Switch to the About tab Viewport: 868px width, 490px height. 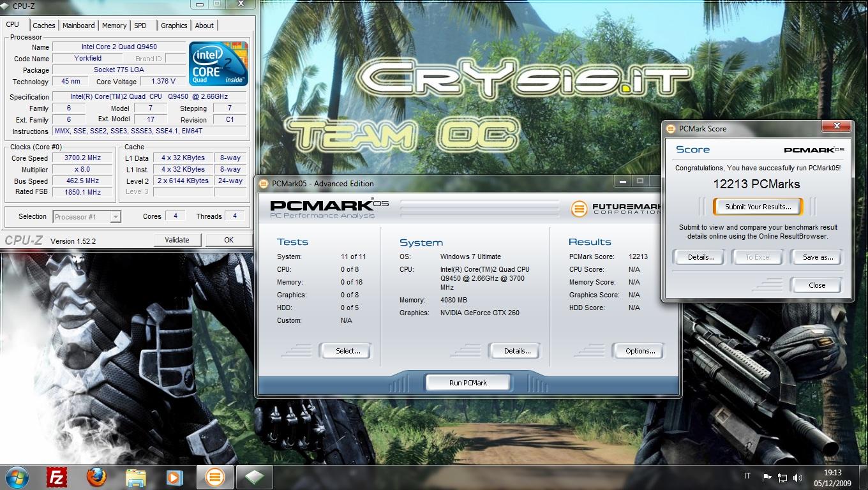[204, 26]
